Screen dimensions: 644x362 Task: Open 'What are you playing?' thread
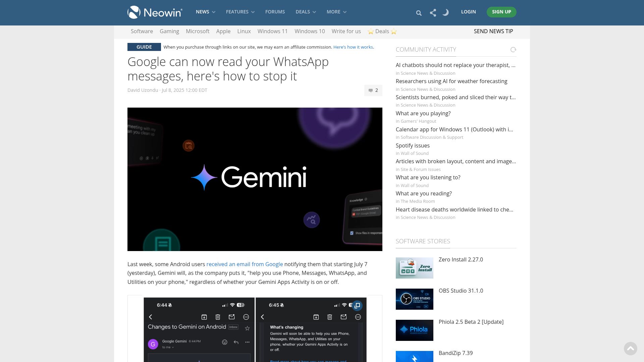point(423,113)
